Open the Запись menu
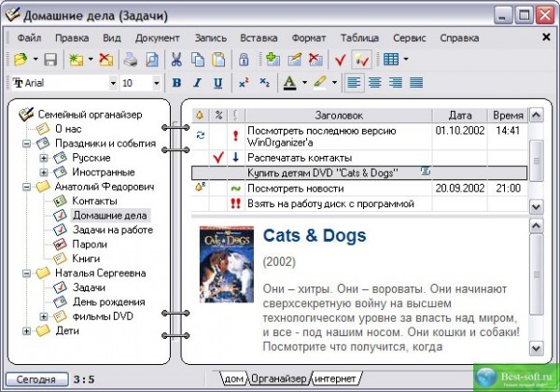This screenshot has width=560, height=392. [x=211, y=38]
